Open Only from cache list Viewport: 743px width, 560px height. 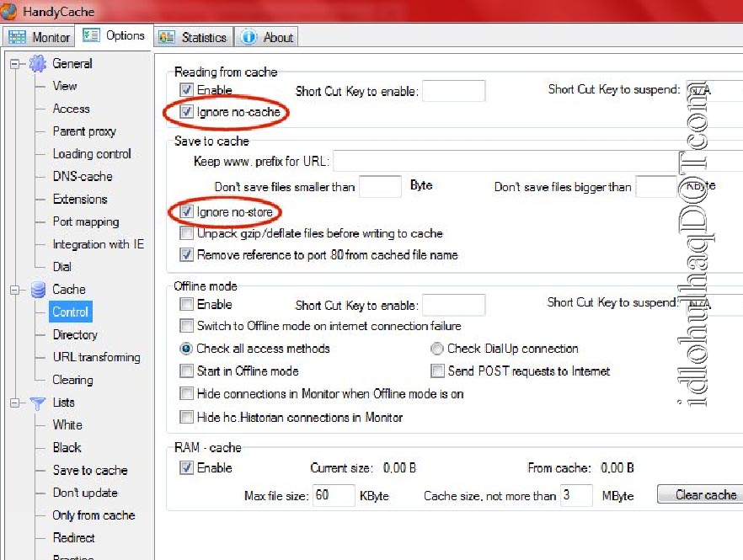click(x=94, y=515)
